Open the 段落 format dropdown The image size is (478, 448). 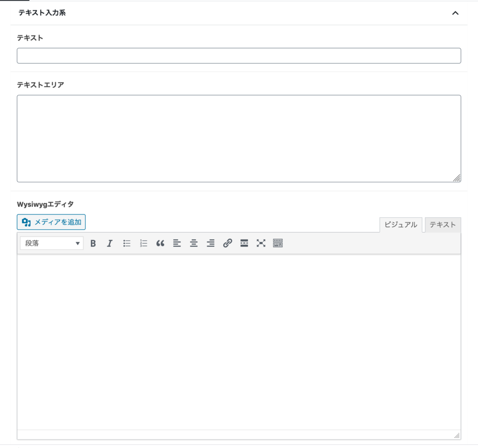click(x=52, y=243)
